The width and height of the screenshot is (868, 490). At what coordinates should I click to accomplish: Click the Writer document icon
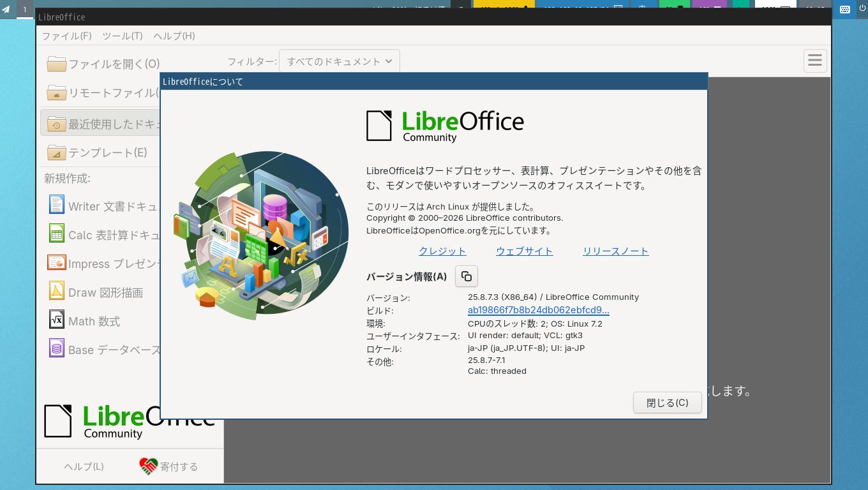tap(57, 205)
